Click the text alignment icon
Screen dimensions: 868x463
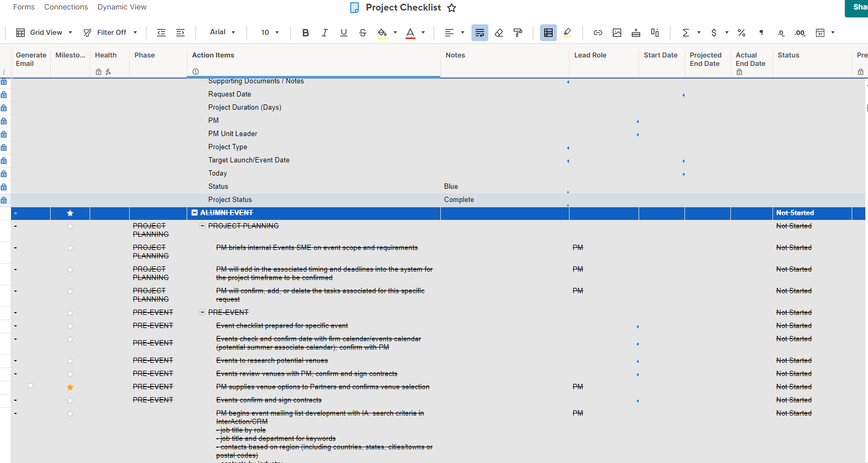[449, 33]
